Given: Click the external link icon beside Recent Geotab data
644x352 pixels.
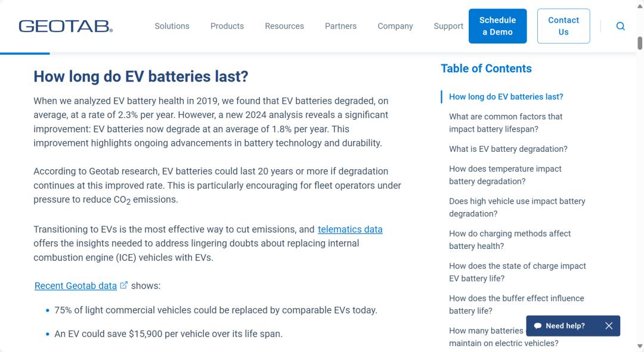Looking at the screenshot, I should [124, 285].
